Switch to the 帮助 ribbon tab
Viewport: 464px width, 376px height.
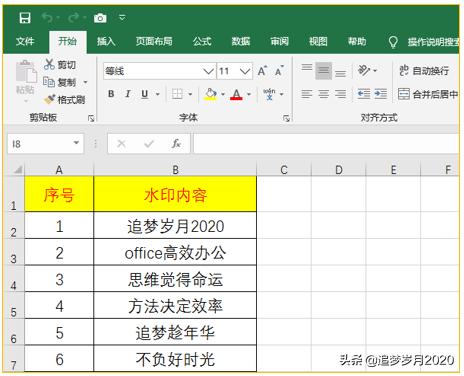click(357, 41)
